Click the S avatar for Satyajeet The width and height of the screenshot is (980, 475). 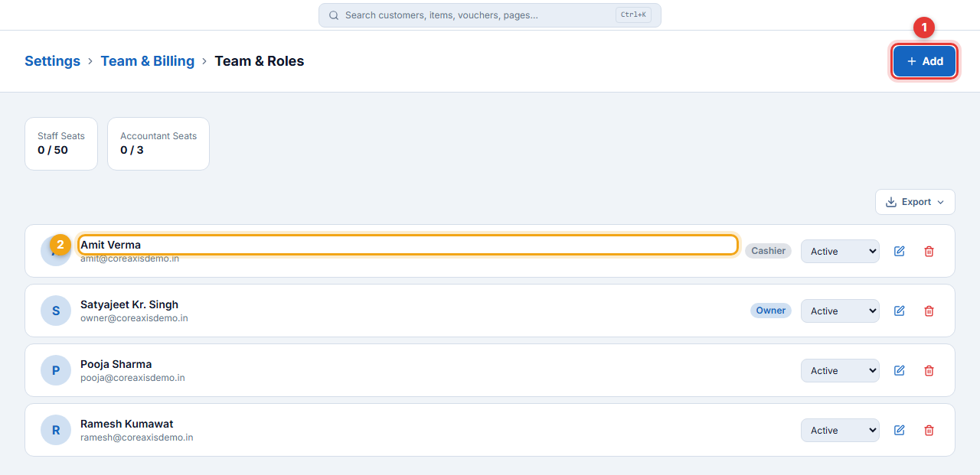pyautogui.click(x=56, y=311)
